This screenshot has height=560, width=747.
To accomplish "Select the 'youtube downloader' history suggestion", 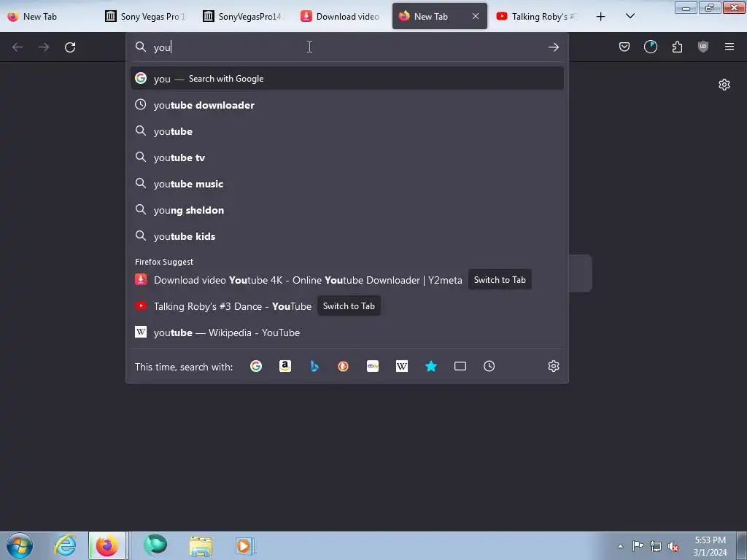I will (x=347, y=105).
